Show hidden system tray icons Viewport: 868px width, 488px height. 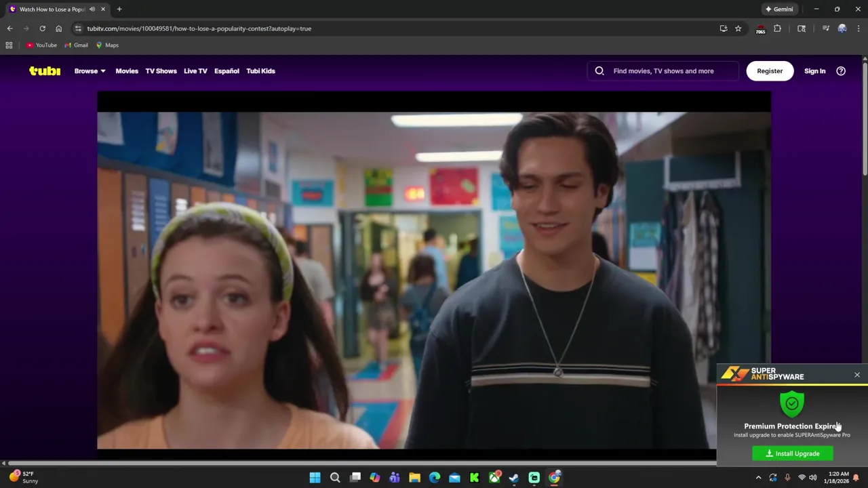pyautogui.click(x=758, y=478)
